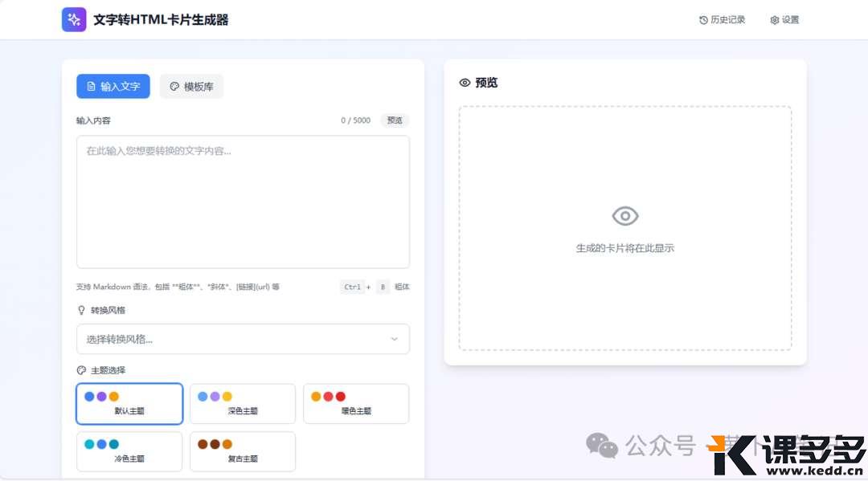Click the 输入内容 label
868x481 pixels.
(x=93, y=120)
